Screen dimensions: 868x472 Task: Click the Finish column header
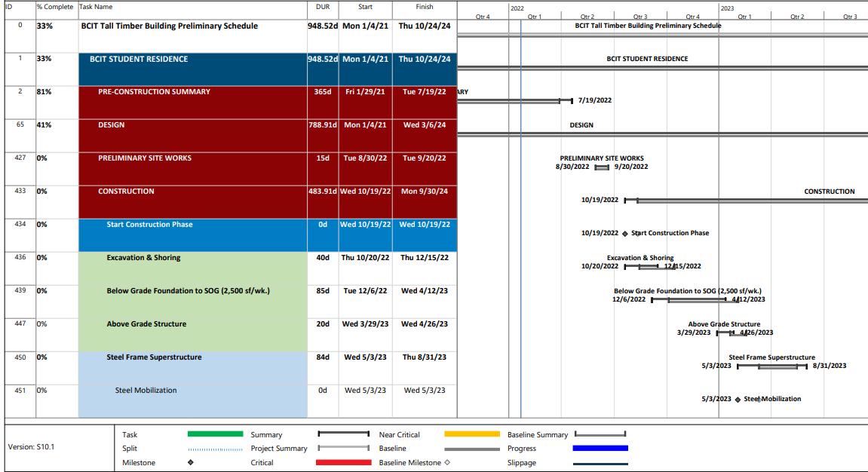pyautogui.click(x=425, y=7)
